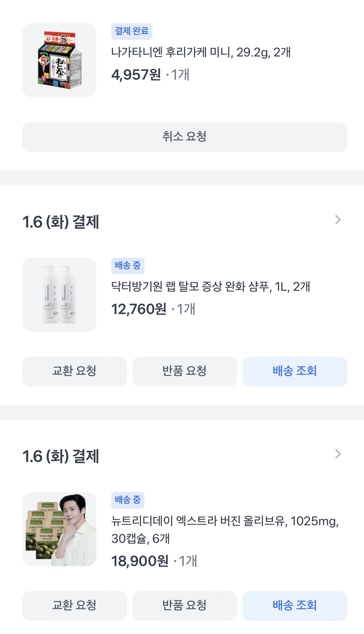This screenshot has height=634, width=364.
Task: View the 뉴트리디데이 olive oil product thumbnail
Action: coord(59,529)
